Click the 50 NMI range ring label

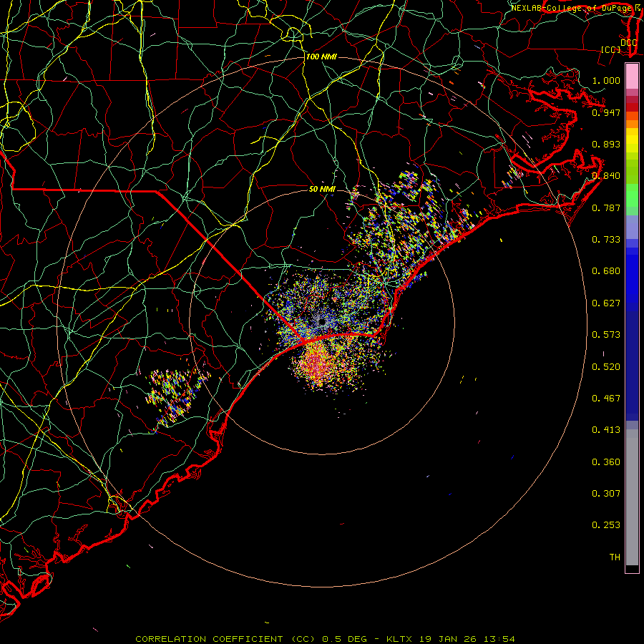pyautogui.click(x=322, y=190)
